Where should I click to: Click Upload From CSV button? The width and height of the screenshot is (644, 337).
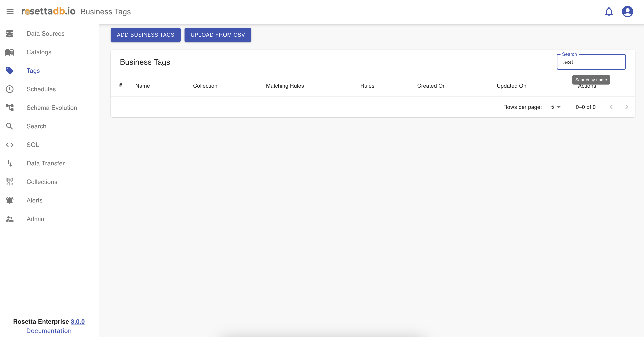pyautogui.click(x=217, y=35)
